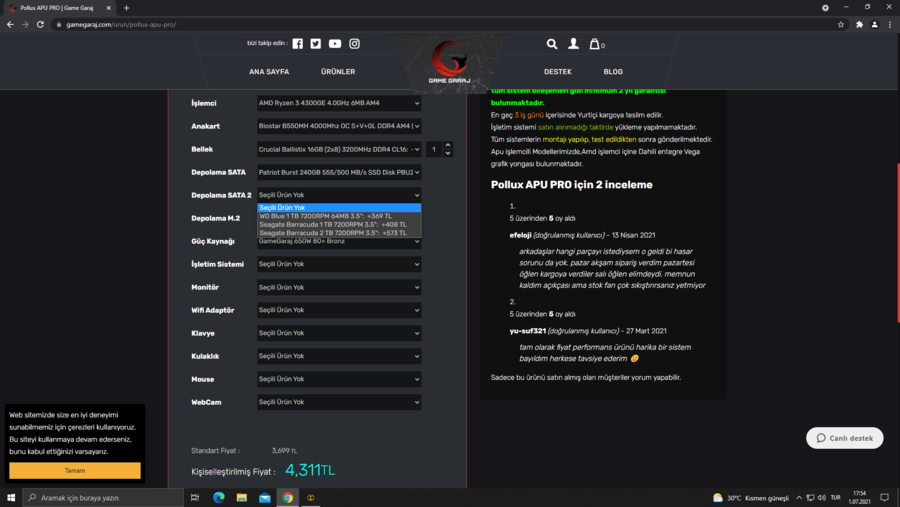Expand the Wifi Adaptör dropdown
The image size is (900, 507).
coord(339,310)
